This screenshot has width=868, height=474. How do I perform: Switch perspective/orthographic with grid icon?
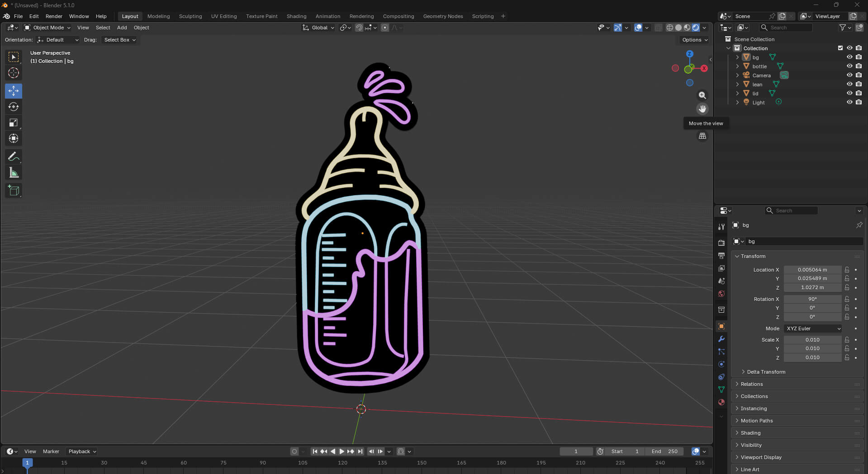coord(702,136)
